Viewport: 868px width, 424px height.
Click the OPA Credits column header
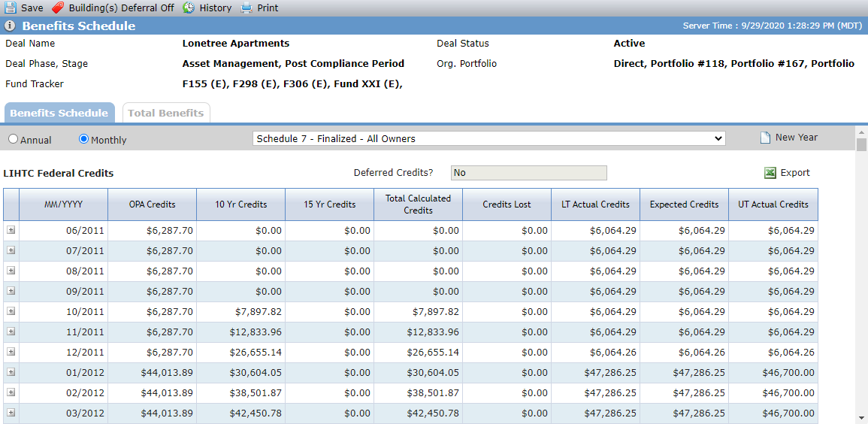pyautogui.click(x=153, y=204)
